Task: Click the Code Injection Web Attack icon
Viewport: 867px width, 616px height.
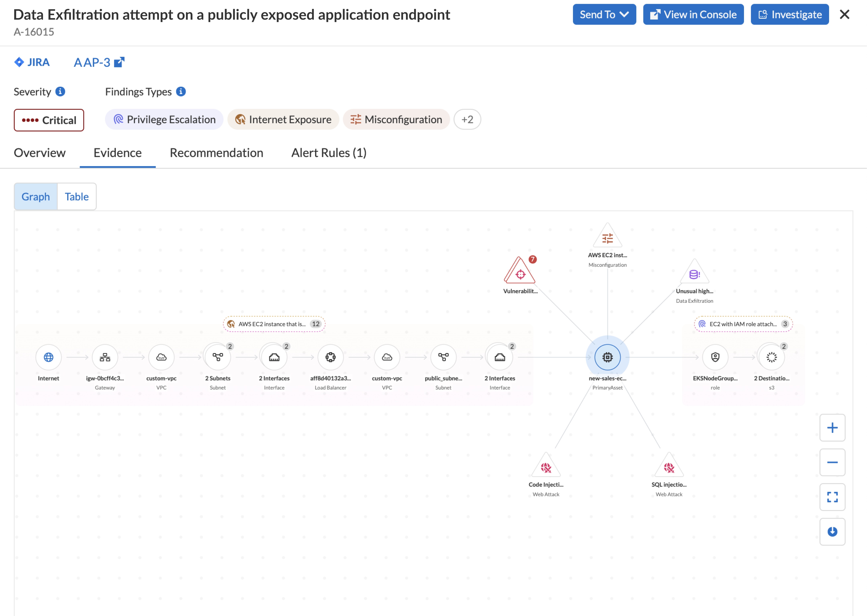Action: (545, 467)
